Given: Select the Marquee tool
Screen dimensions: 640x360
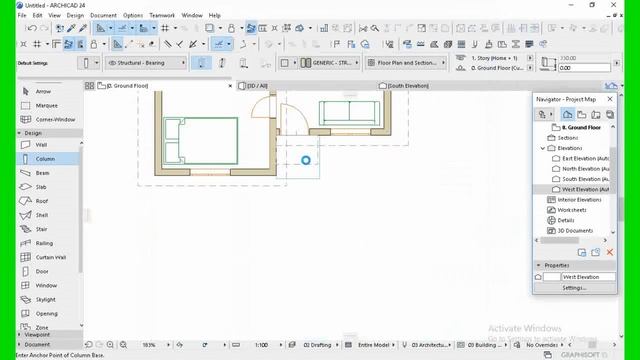Looking at the screenshot, I should pos(46,105).
